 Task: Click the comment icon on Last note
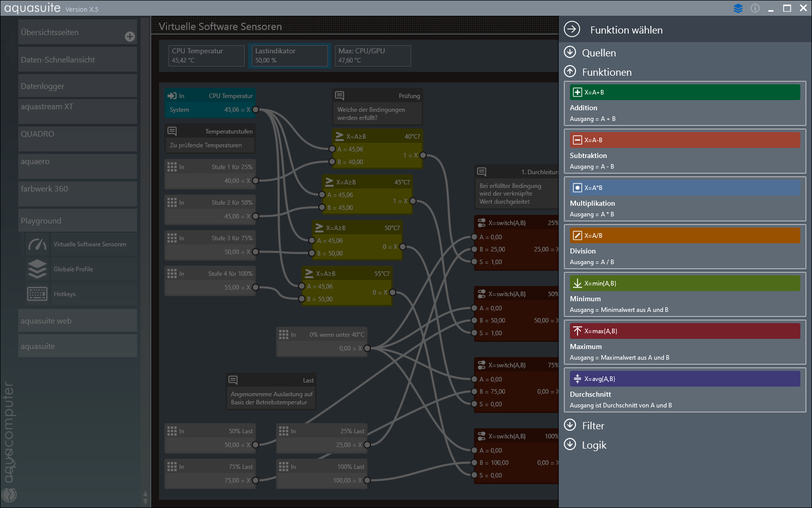(233, 380)
